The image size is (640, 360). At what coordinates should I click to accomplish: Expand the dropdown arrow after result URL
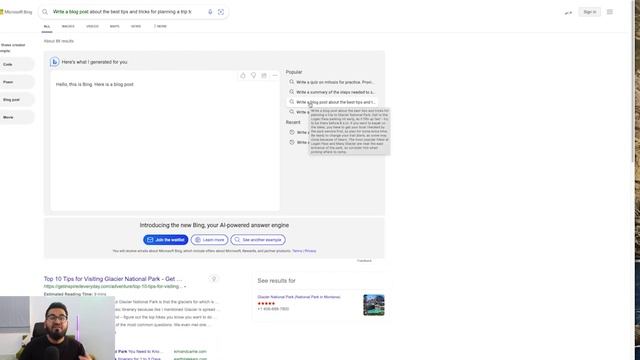pos(185,287)
